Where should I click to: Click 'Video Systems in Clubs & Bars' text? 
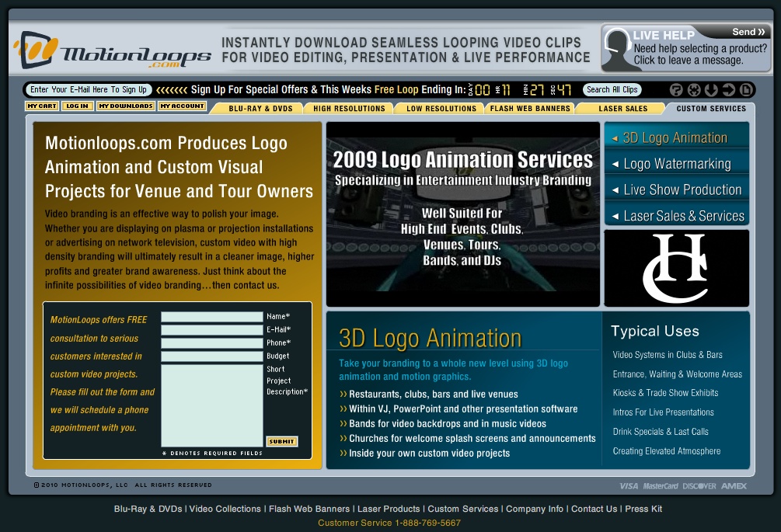pyautogui.click(x=668, y=355)
